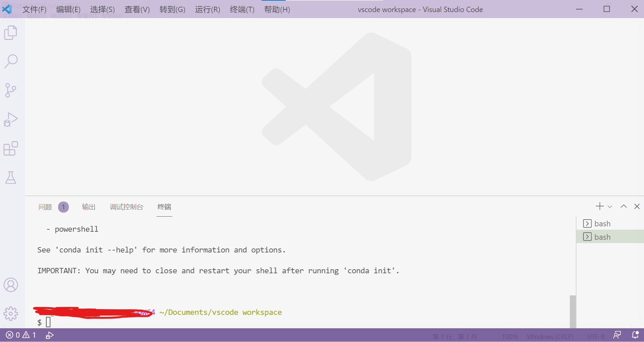Open the 终端(T) menu
The width and height of the screenshot is (644, 342).
click(242, 9)
